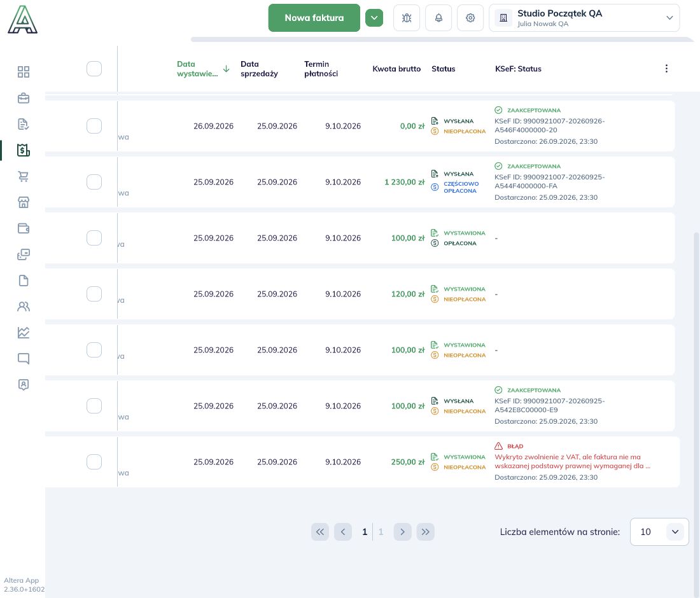
Task: Check the row with 120,00 zł amount
Action: [94, 294]
